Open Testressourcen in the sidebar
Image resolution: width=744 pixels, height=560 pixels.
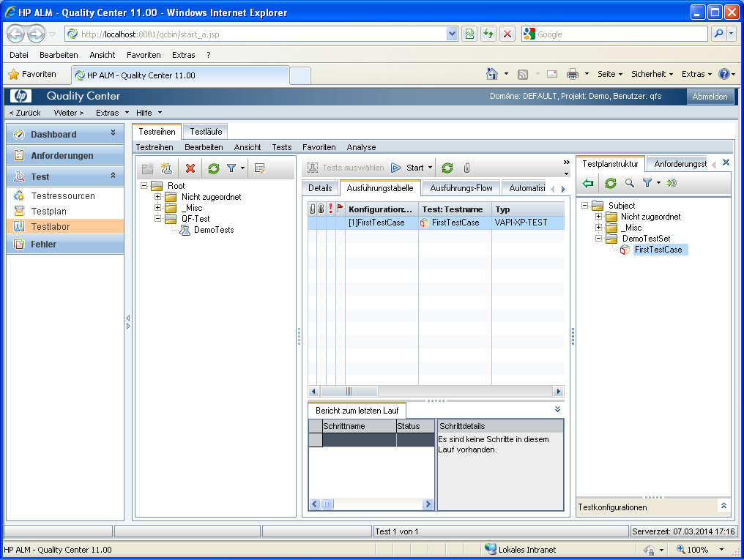(63, 196)
